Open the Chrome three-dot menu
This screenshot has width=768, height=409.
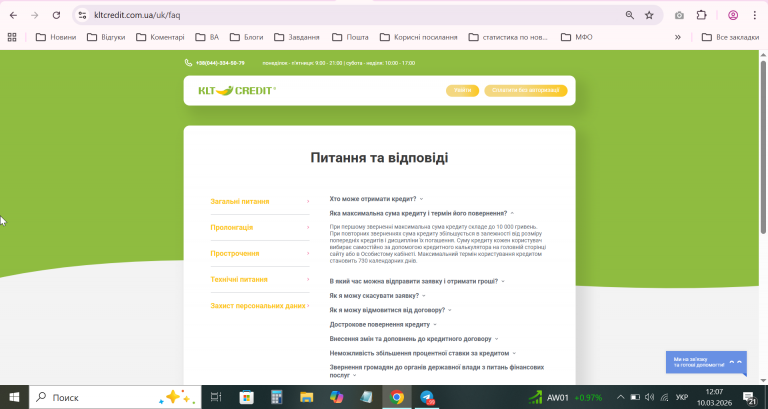755,15
